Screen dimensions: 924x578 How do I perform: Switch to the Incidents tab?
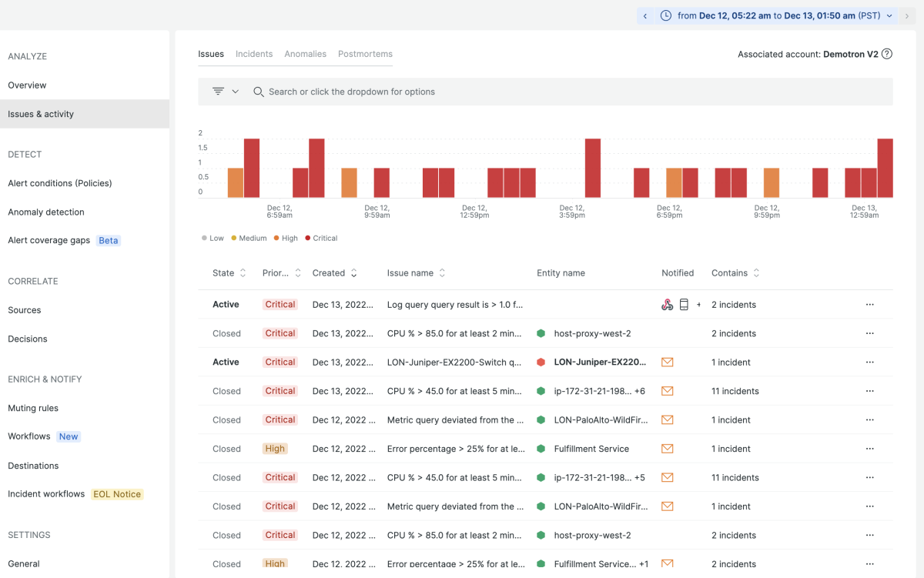[x=254, y=54]
